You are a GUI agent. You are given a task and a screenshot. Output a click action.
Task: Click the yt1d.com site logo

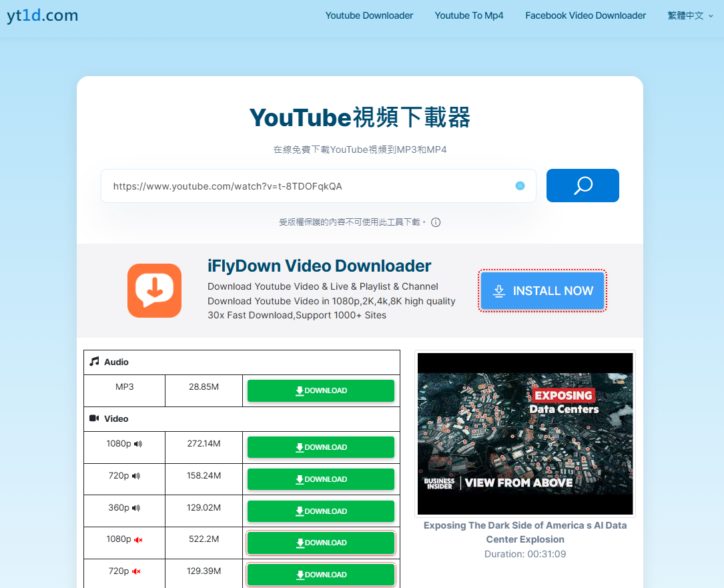pyautogui.click(x=42, y=15)
